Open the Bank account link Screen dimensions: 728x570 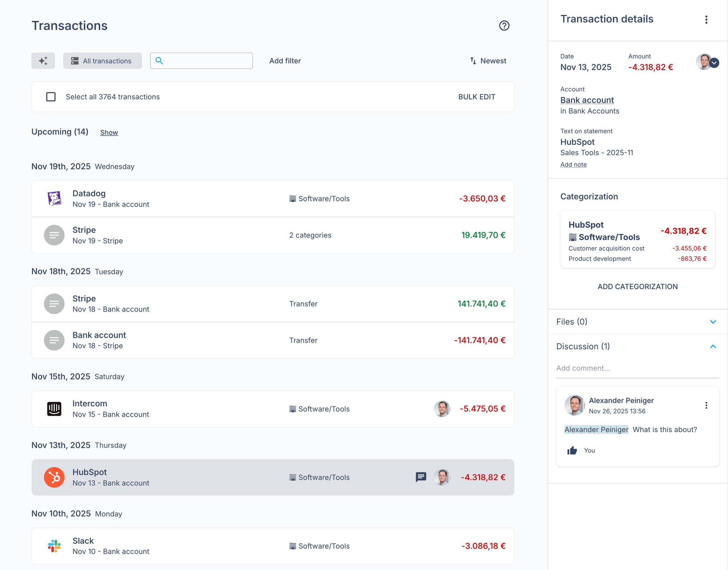pyautogui.click(x=587, y=100)
